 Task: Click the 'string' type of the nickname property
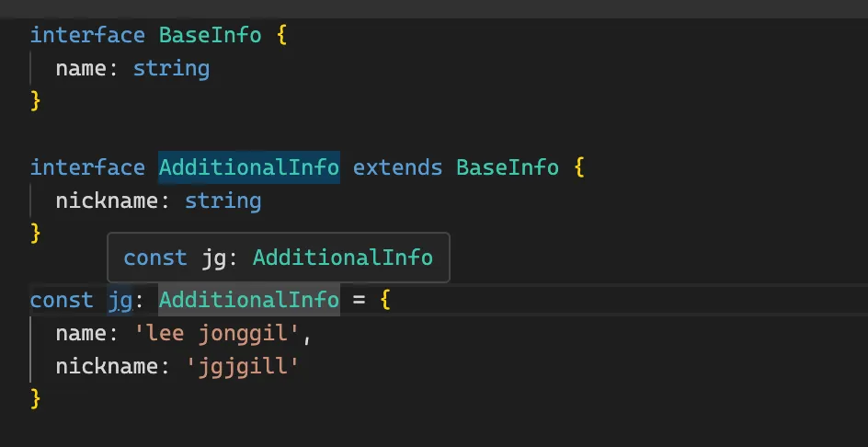pyautogui.click(x=223, y=201)
